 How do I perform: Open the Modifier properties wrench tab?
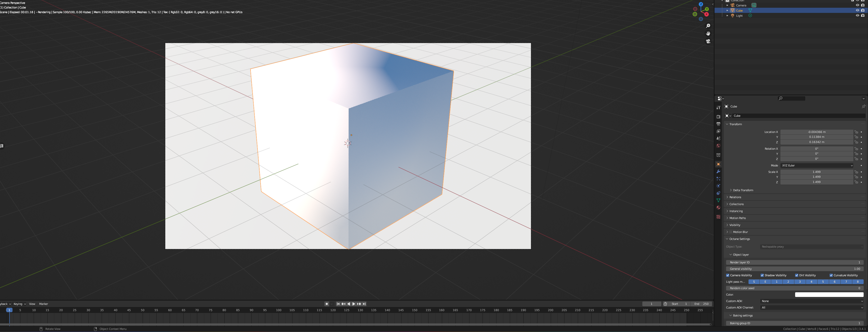(x=718, y=171)
